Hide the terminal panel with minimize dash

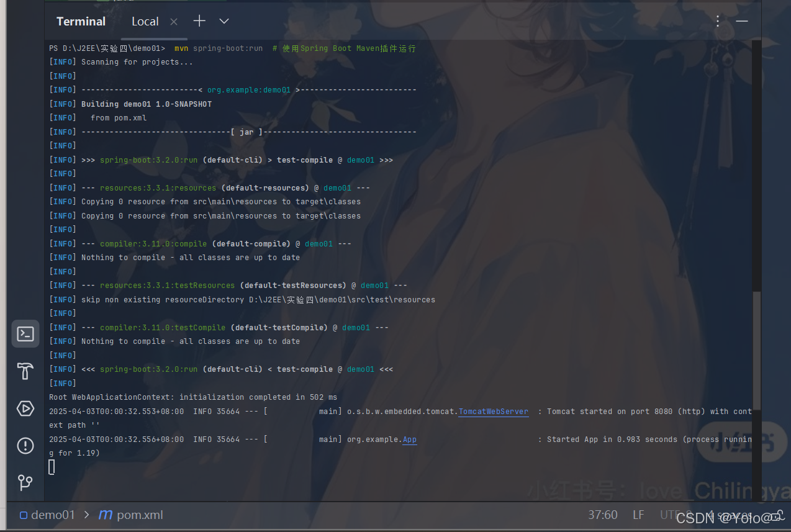point(742,21)
